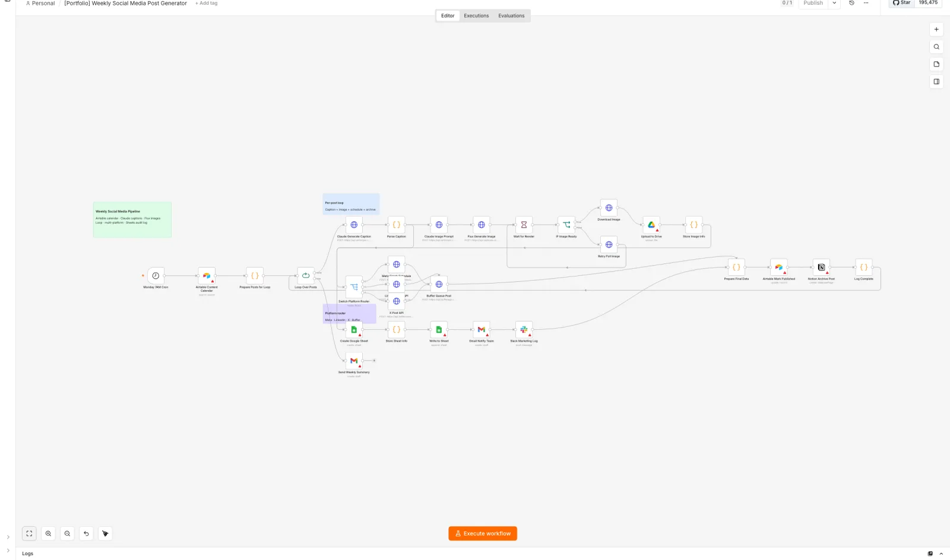
Task: Expand the Logs panel chevron
Action: [941, 553]
